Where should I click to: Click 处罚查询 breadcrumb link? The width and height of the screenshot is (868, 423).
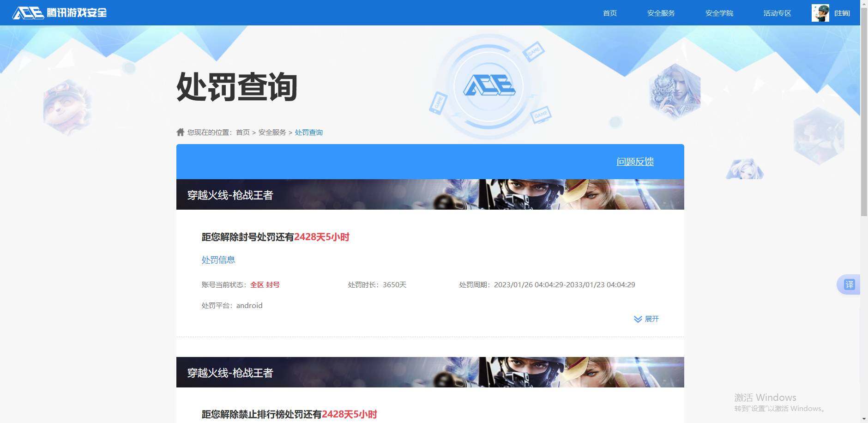(308, 132)
